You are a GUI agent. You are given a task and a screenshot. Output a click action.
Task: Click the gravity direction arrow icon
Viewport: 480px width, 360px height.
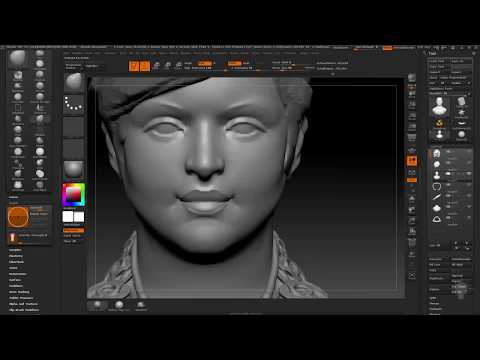(12, 237)
